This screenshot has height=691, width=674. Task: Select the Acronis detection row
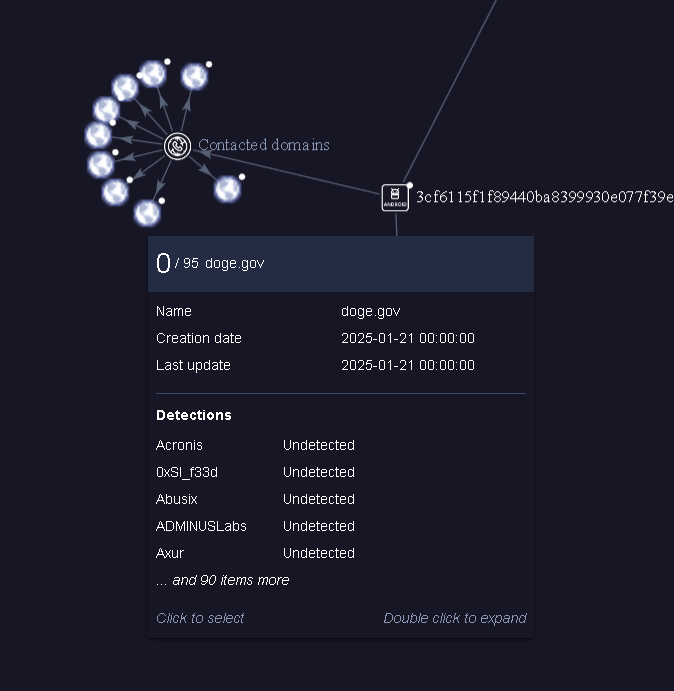tap(180, 445)
